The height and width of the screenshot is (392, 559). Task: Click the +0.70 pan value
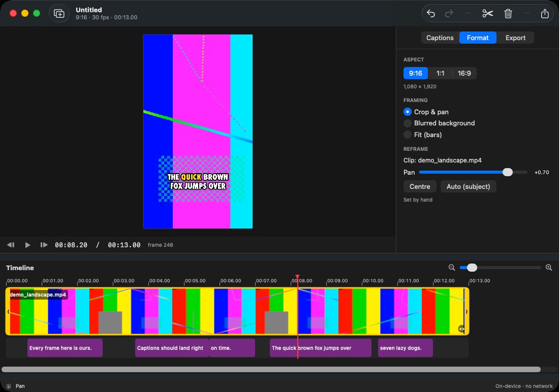tap(542, 172)
